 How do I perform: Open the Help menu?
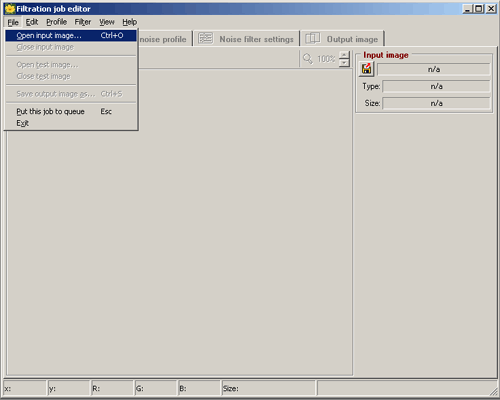[x=129, y=22]
